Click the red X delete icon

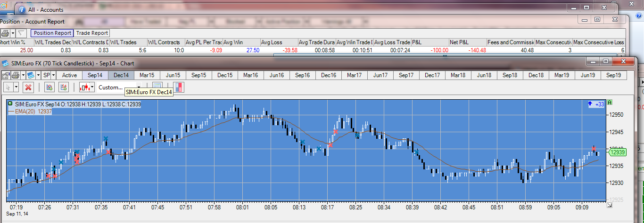point(28,87)
